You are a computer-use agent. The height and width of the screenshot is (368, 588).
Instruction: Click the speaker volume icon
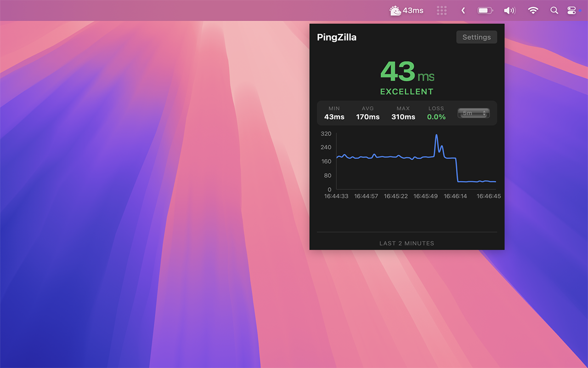[x=509, y=10]
